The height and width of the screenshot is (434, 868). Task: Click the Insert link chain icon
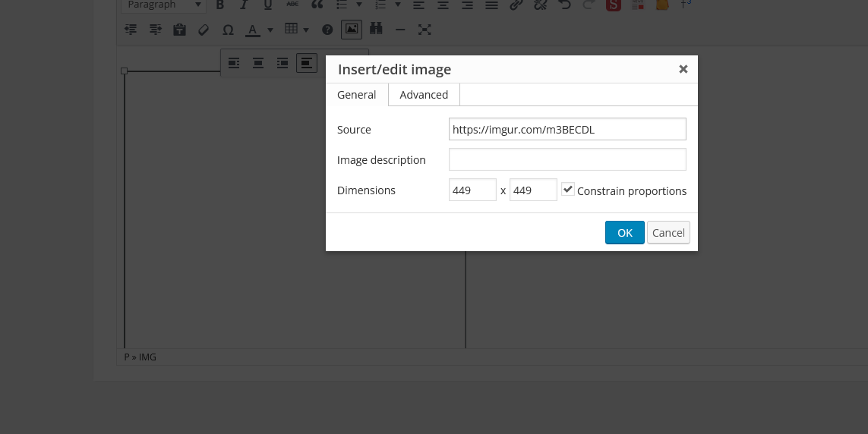point(516,5)
